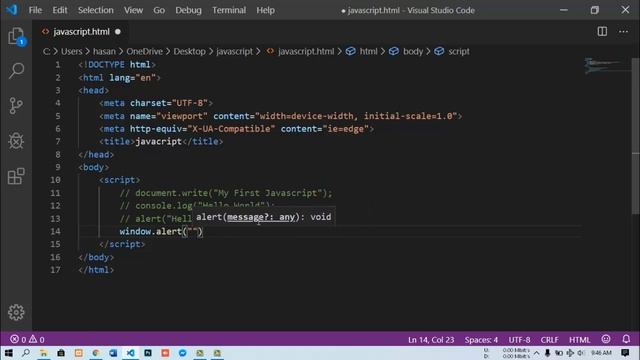Click the editor minimap
This screenshot has height=360, width=640.
[x=606, y=66]
